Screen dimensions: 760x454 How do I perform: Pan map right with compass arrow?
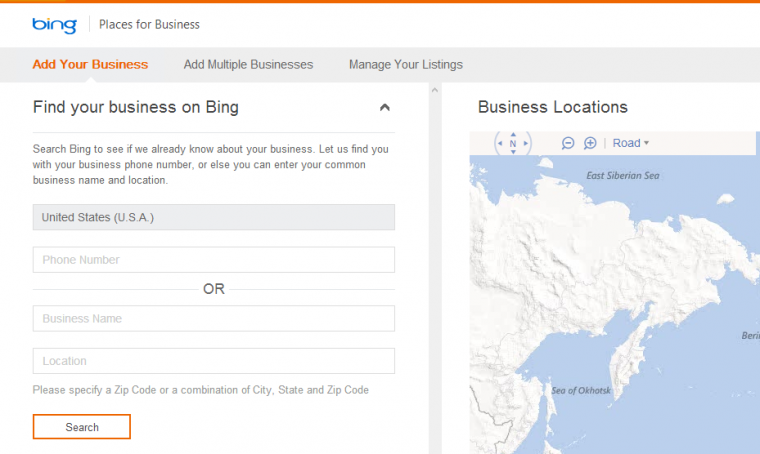tap(526, 143)
